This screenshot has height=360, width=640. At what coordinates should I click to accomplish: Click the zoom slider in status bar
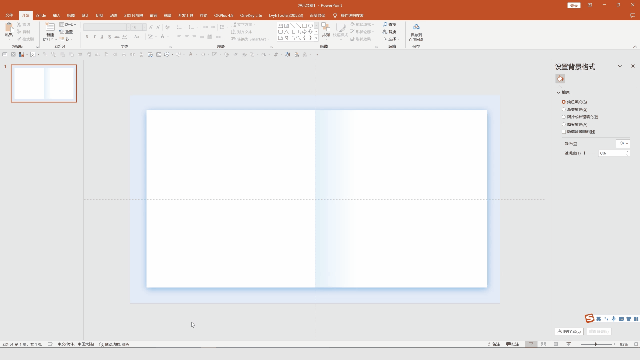pyautogui.click(x=596, y=344)
